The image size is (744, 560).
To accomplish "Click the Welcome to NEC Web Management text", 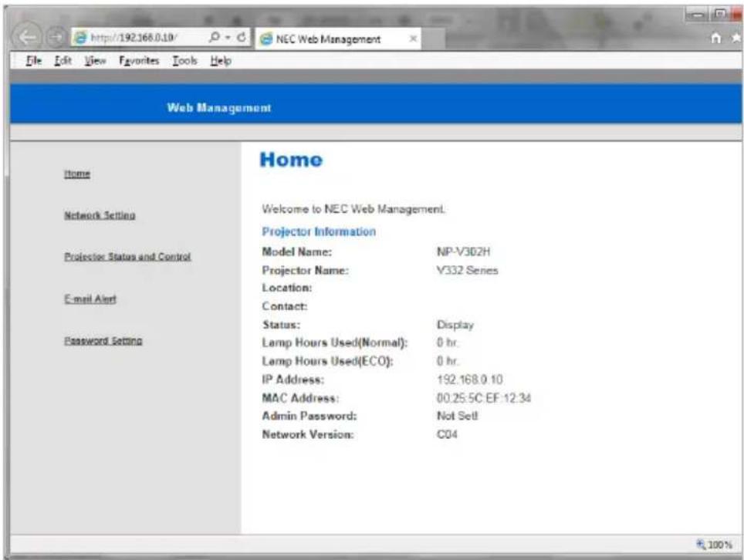I will (x=353, y=209).
